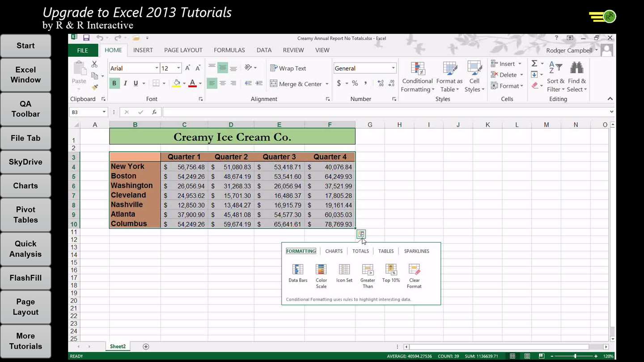Switch to the FORMULAS ribbon tab
The width and height of the screenshot is (644, 362).
click(229, 50)
